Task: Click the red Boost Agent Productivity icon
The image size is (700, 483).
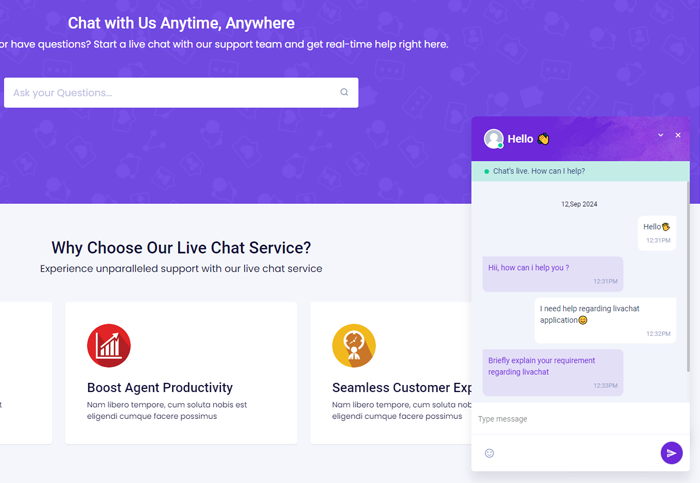Action: tap(109, 346)
